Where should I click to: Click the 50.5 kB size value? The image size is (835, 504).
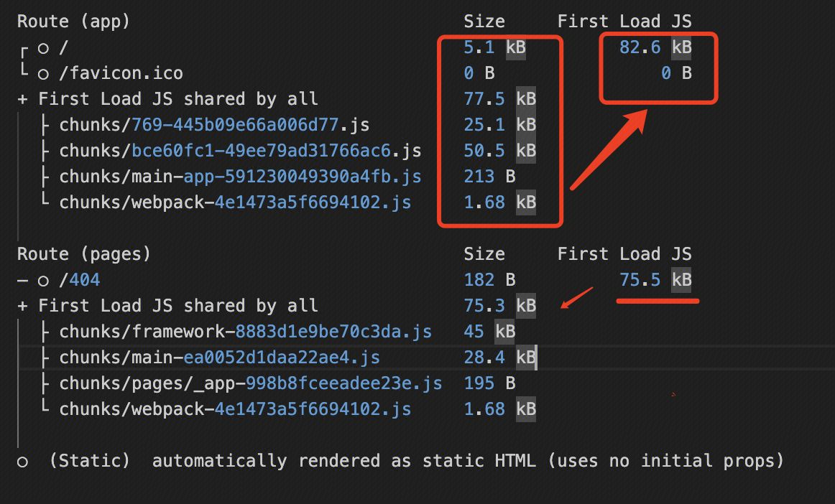[499, 151]
